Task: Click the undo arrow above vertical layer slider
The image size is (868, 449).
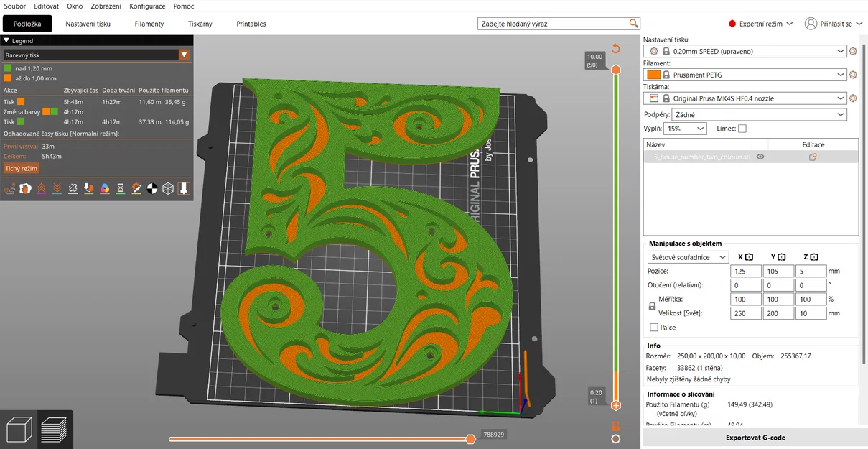Action: click(615, 49)
